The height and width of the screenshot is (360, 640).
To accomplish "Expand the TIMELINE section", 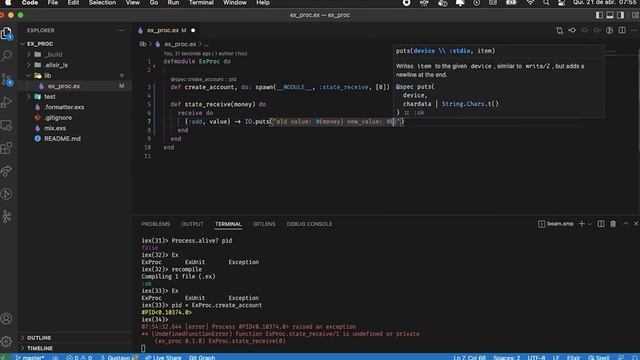I will (x=40, y=348).
